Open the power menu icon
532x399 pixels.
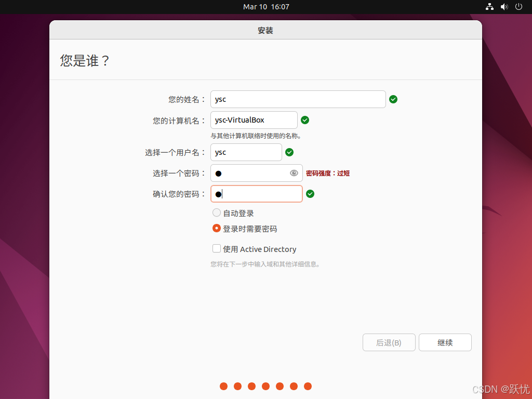[x=518, y=7]
